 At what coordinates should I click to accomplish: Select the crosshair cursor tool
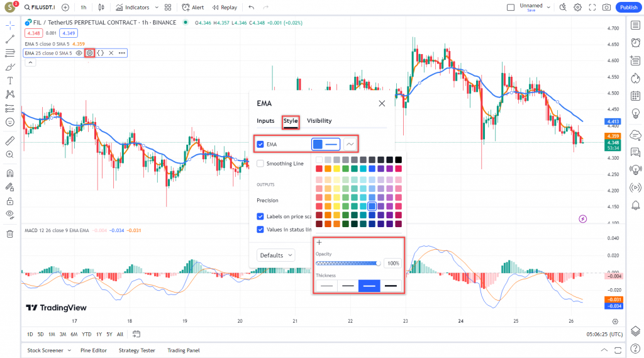[x=10, y=26]
